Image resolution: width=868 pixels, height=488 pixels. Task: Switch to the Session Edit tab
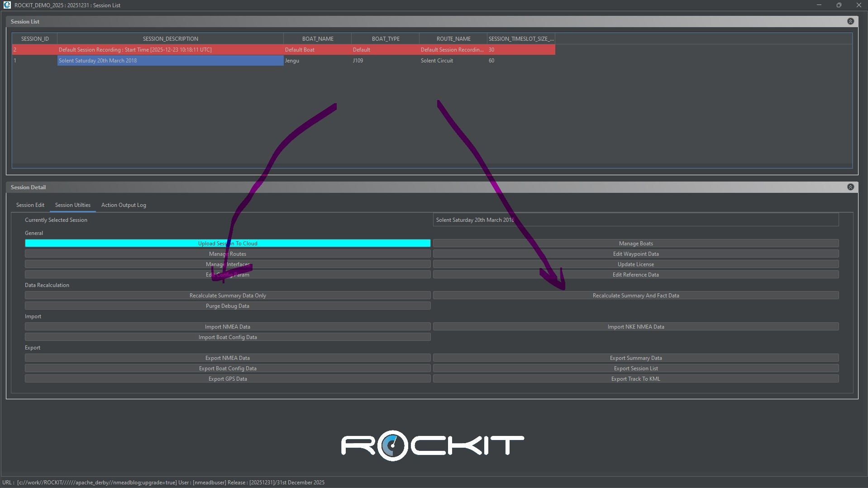pyautogui.click(x=30, y=205)
